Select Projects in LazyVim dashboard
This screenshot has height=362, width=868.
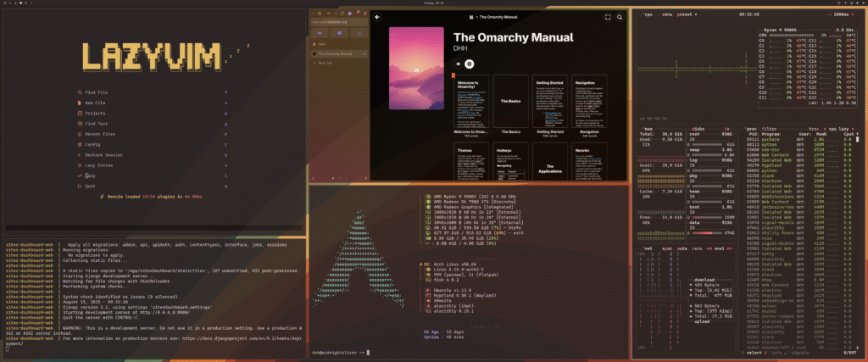click(153, 114)
